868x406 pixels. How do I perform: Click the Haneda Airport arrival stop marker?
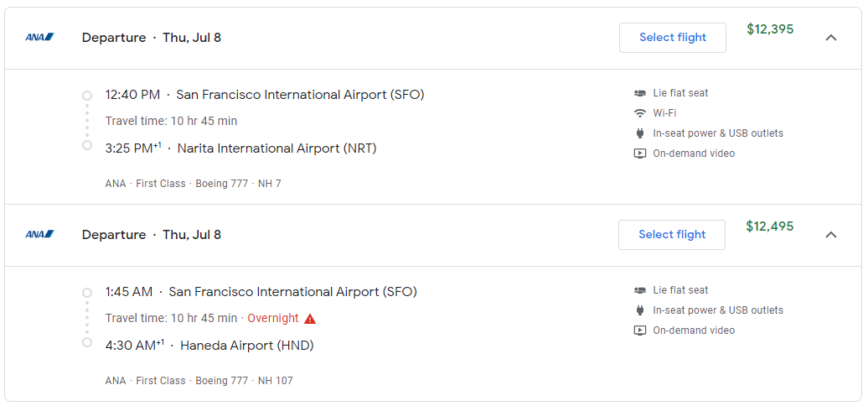[87, 342]
